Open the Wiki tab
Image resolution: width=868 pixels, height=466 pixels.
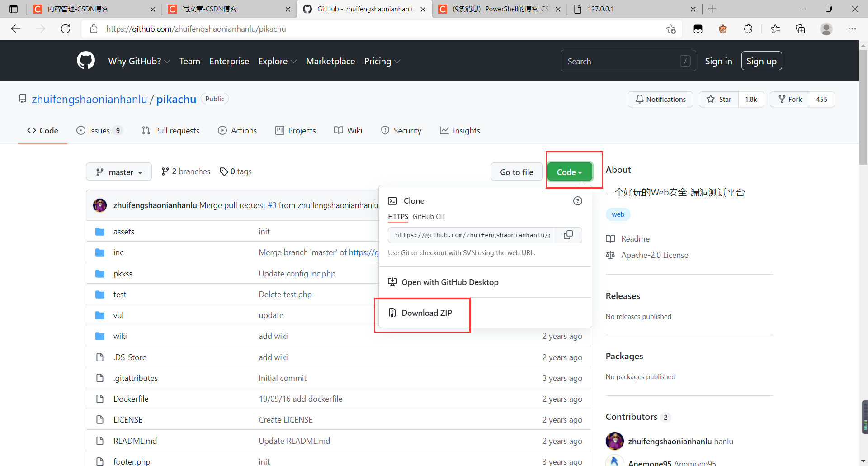click(348, 130)
